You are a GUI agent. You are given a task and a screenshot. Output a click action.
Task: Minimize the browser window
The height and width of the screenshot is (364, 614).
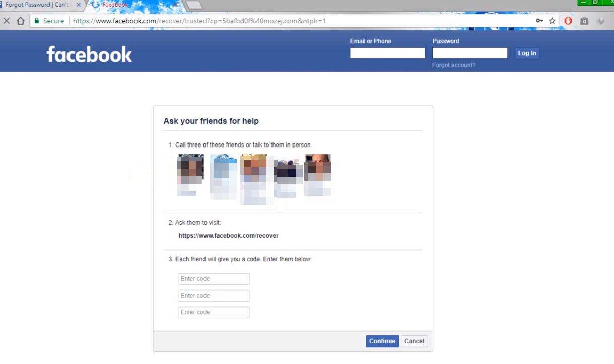click(x=583, y=3)
